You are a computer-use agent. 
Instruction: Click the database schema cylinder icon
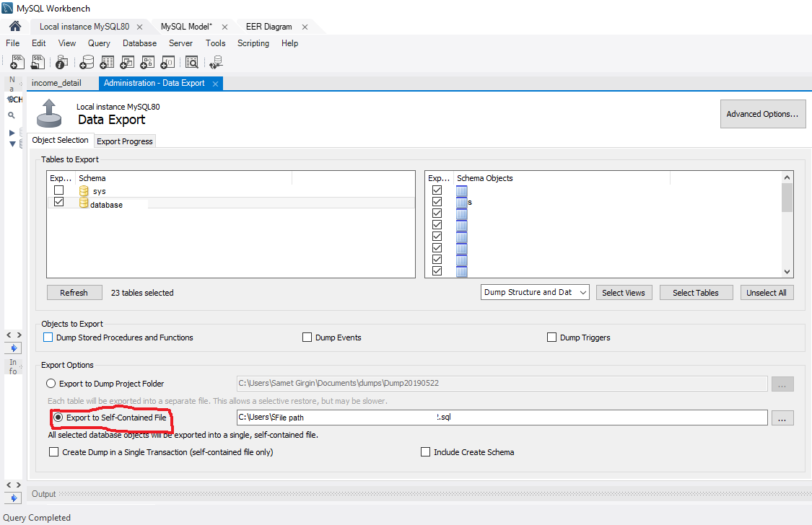coord(84,203)
